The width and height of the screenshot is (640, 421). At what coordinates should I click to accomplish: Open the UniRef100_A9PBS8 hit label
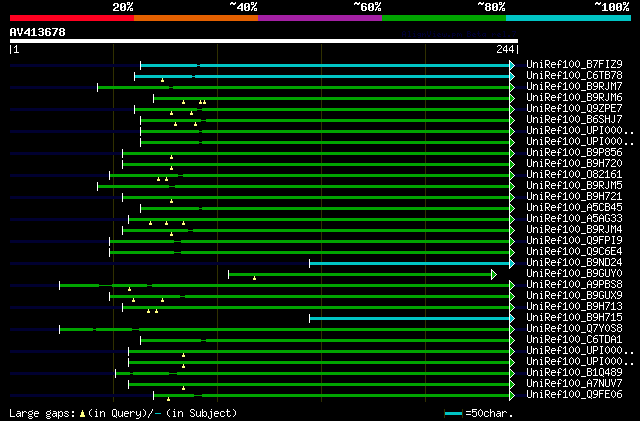[x=574, y=285]
